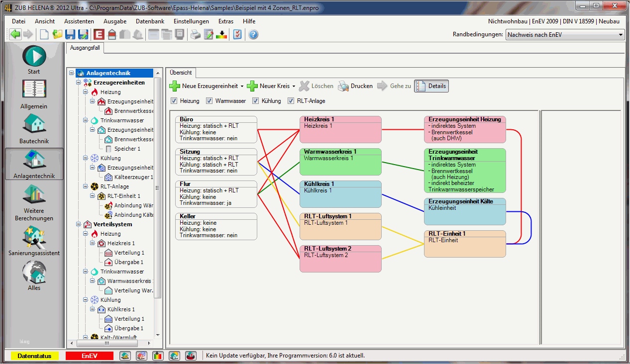The image size is (630, 364).
Task: Select the Büro zone box in diagram
Action: [x=216, y=129]
